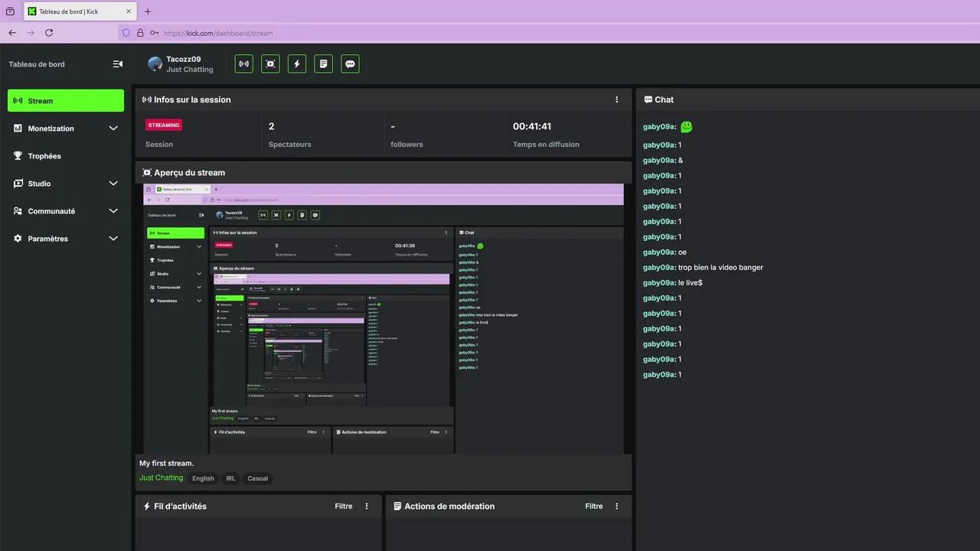
Task: Open a new browser tab with plus icon
Action: click(x=148, y=11)
